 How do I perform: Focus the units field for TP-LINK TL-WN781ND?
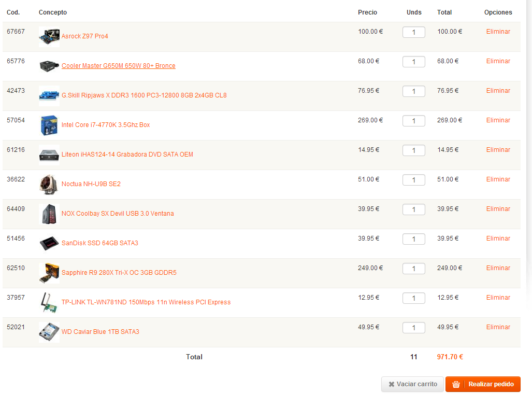(413, 298)
